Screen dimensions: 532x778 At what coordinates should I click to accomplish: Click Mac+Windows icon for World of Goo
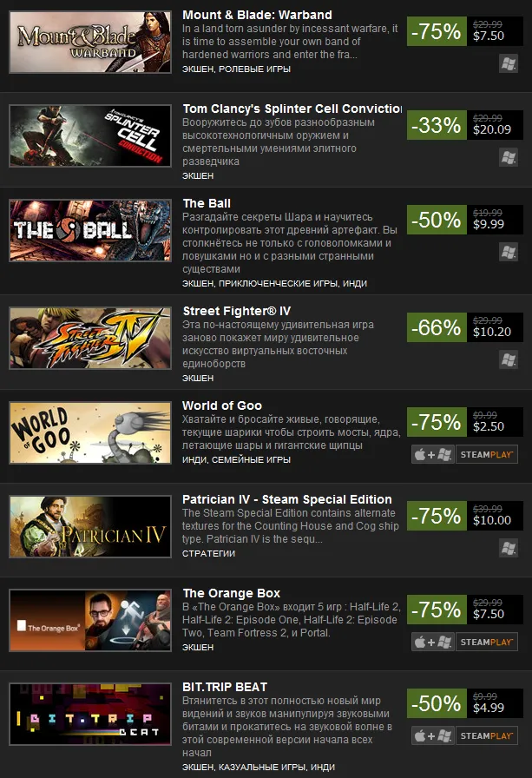[x=433, y=454]
